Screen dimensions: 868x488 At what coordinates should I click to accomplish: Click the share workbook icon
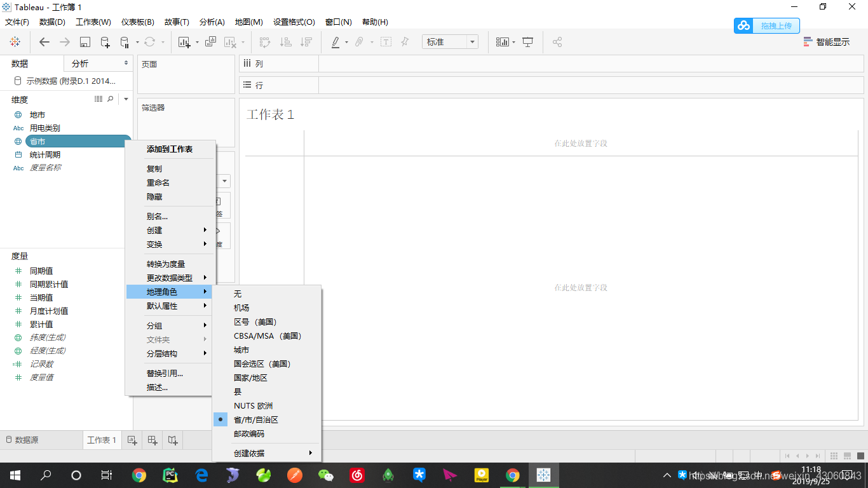pyautogui.click(x=557, y=42)
